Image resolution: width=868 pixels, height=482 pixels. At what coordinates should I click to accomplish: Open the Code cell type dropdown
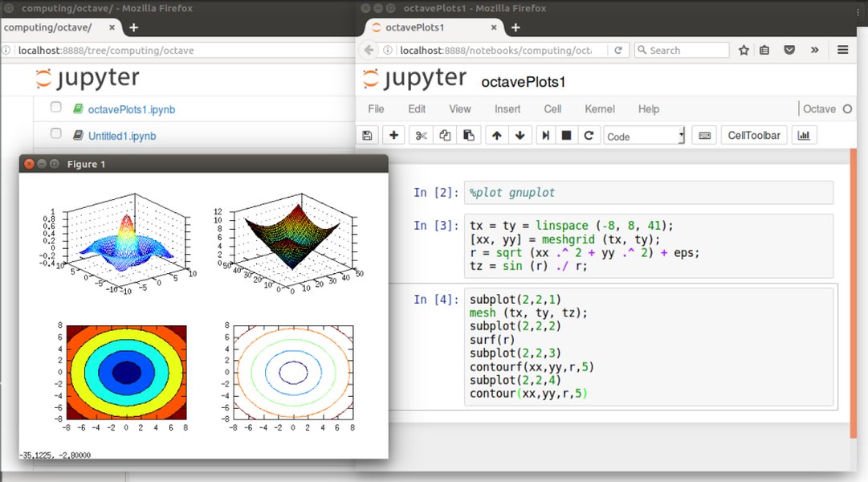(x=644, y=135)
